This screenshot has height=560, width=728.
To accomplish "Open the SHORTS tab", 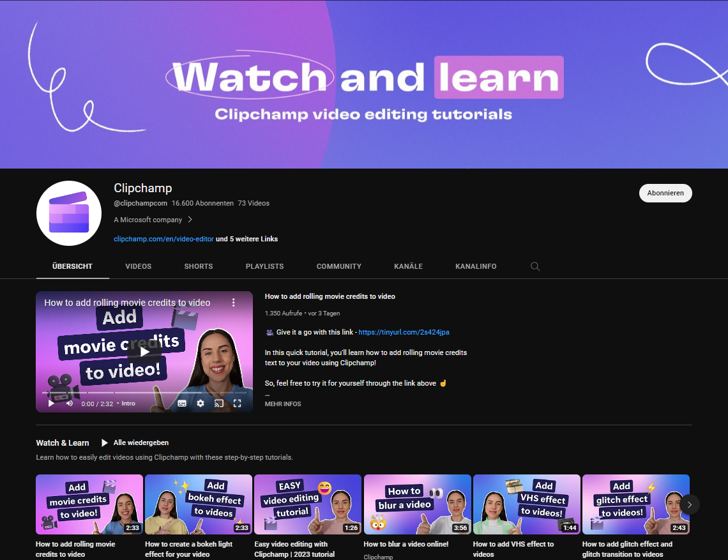I will coord(198,266).
